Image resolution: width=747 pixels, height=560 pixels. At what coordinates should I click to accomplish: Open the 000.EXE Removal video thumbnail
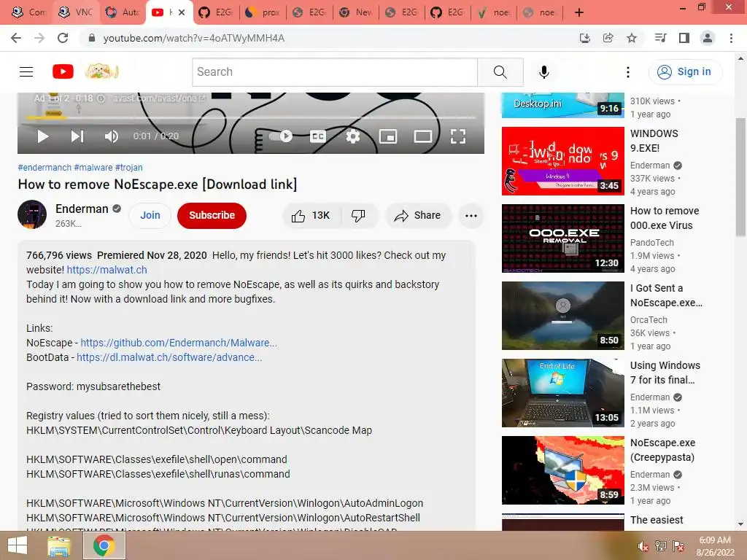[562, 238]
